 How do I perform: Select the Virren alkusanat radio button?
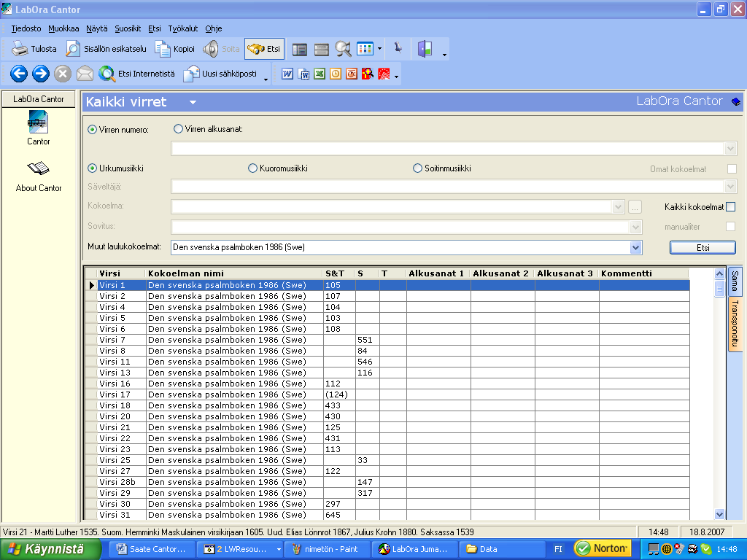pyautogui.click(x=178, y=129)
